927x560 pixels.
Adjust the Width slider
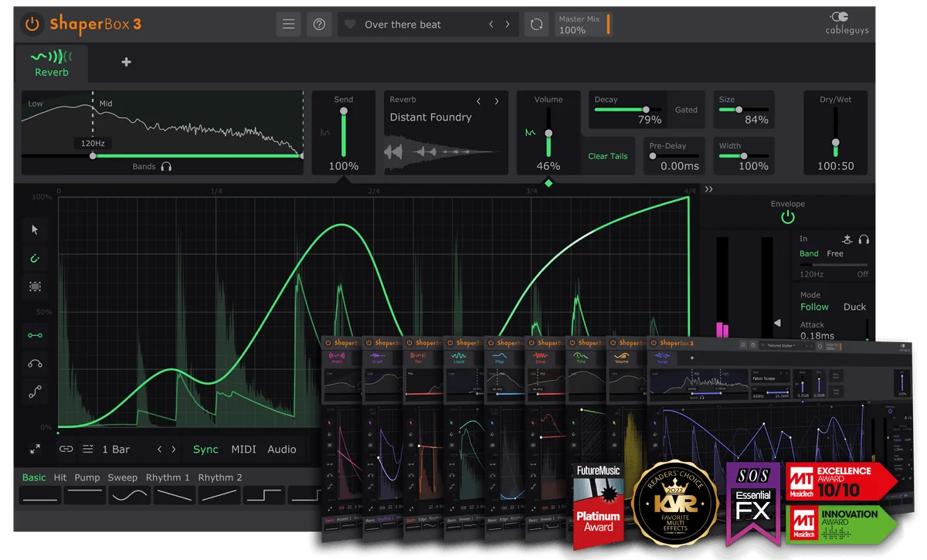coord(743,156)
